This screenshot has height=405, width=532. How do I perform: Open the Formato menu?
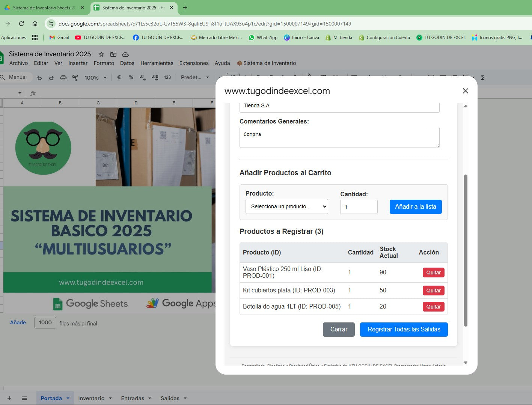tap(104, 63)
